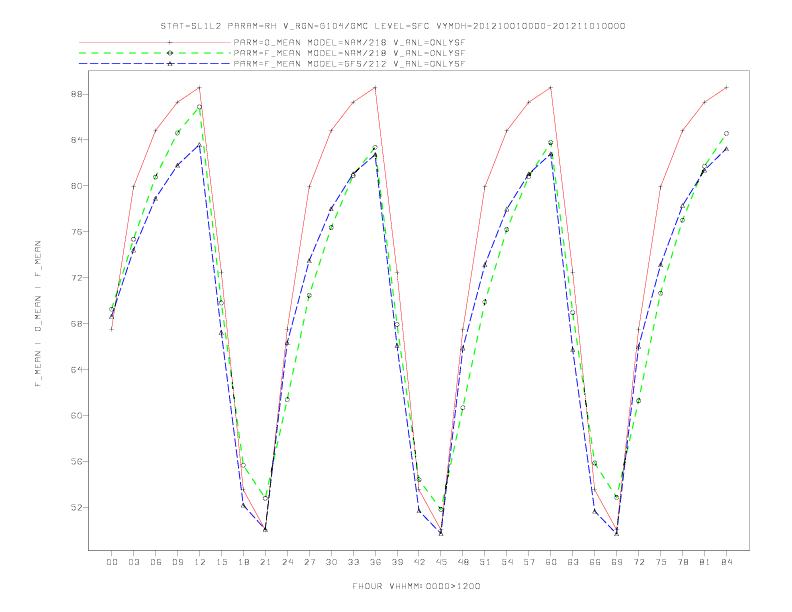Click the green circle data point at hour 48
Viewport: 792px width, 612px height.
pos(463,408)
